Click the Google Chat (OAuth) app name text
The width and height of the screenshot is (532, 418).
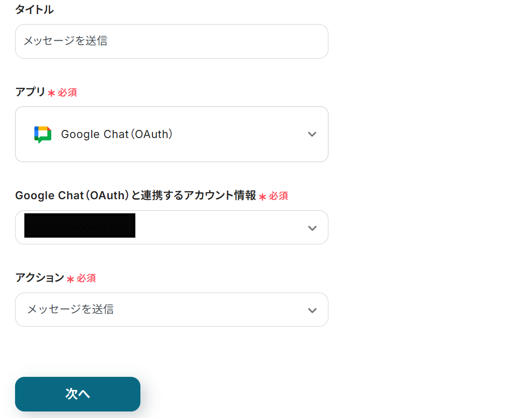point(117,134)
